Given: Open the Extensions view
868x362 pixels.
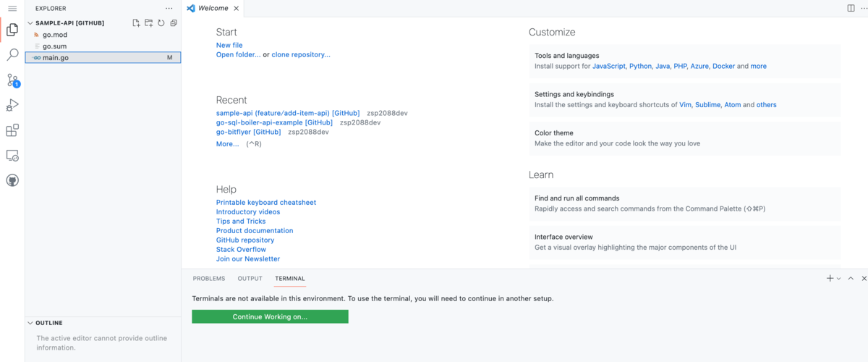Looking at the screenshot, I should click(x=12, y=130).
